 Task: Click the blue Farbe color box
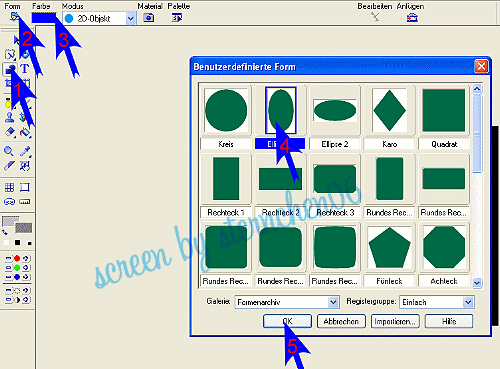coord(44,18)
